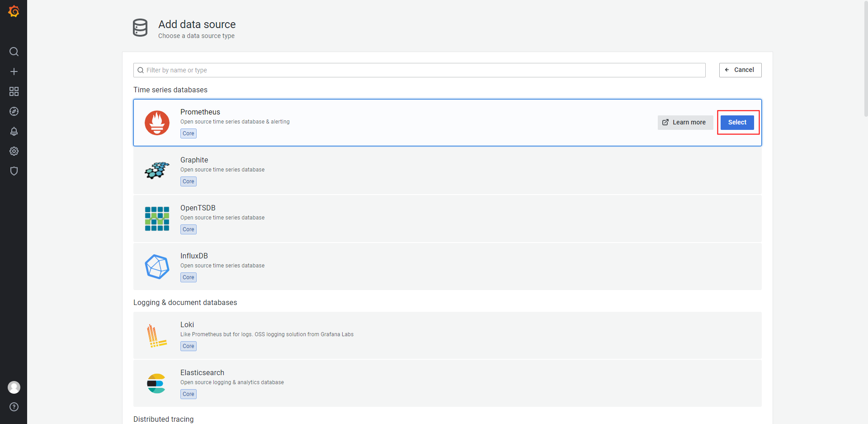Open the Grafana home logo
This screenshot has height=424, width=868.
(x=14, y=11)
